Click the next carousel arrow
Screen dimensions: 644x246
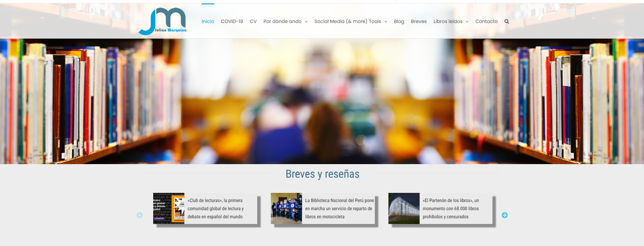point(504,215)
